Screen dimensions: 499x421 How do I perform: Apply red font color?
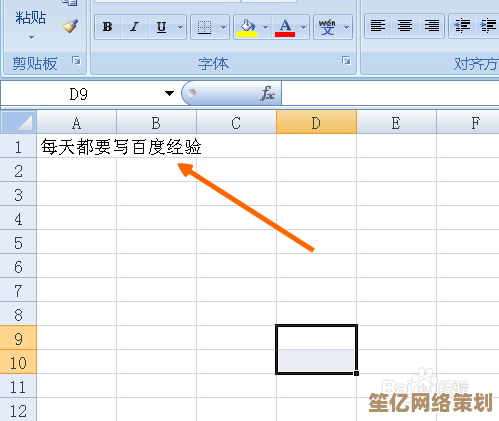point(285,27)
